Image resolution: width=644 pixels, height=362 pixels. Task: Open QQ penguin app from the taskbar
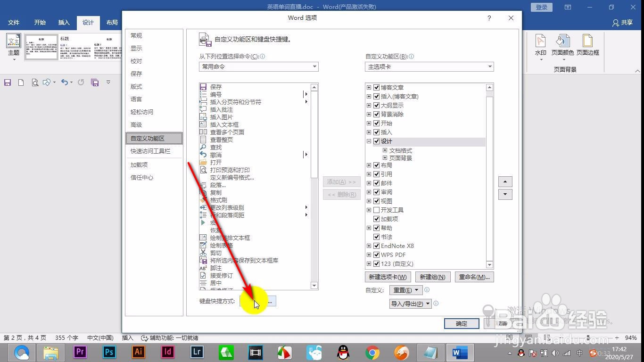click(x=343, y=352)
